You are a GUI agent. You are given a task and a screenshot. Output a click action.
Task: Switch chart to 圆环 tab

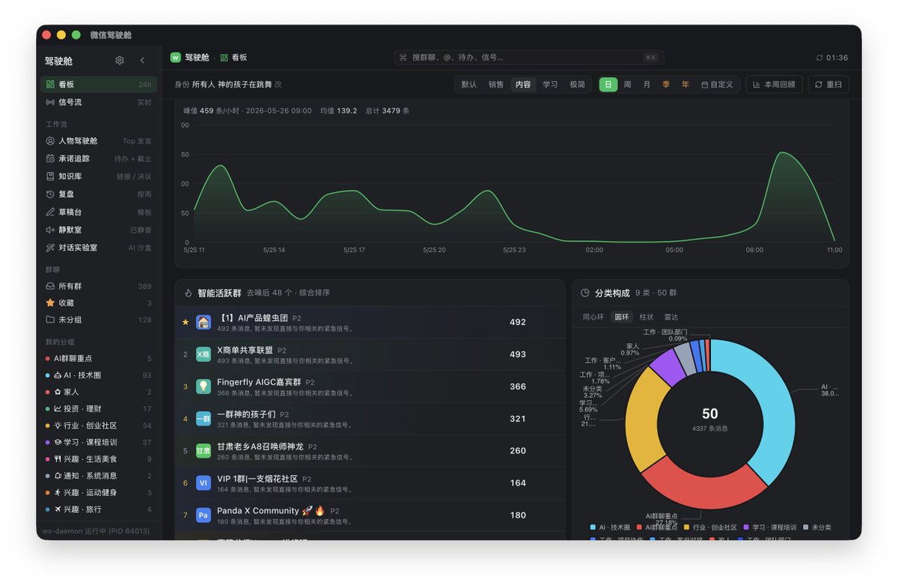pyautogui.click(x=623, y=317)
